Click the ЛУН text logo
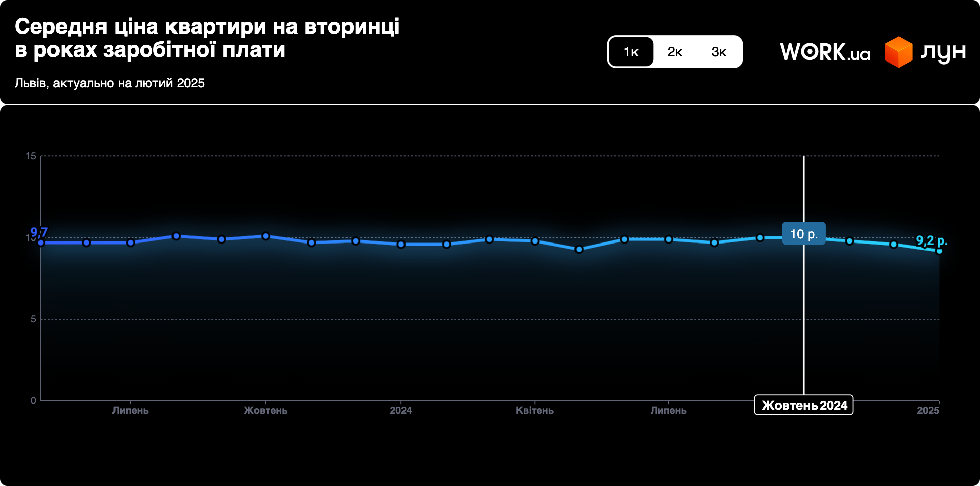 click(x=943, y=52)
